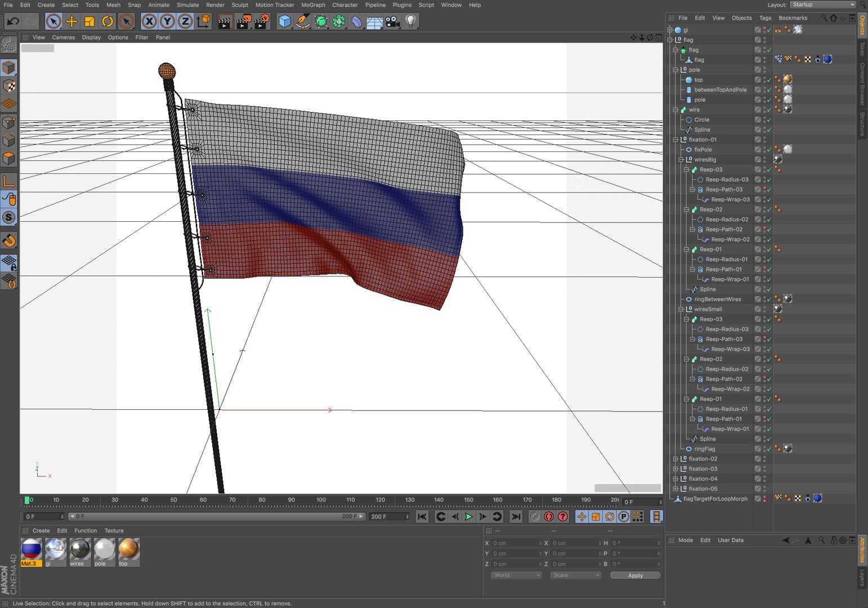
Task: Jump to the end of animation
Action: tap(516, 516)
